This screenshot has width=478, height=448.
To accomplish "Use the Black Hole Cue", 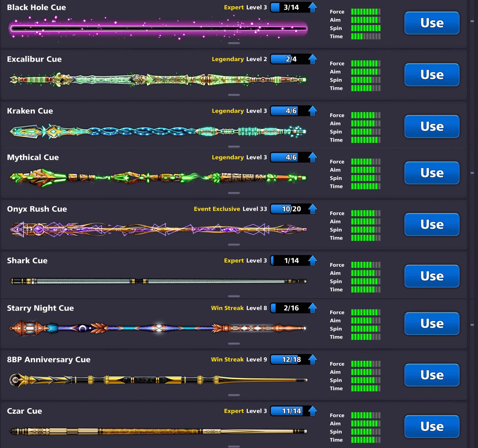I will pos(432,23).
